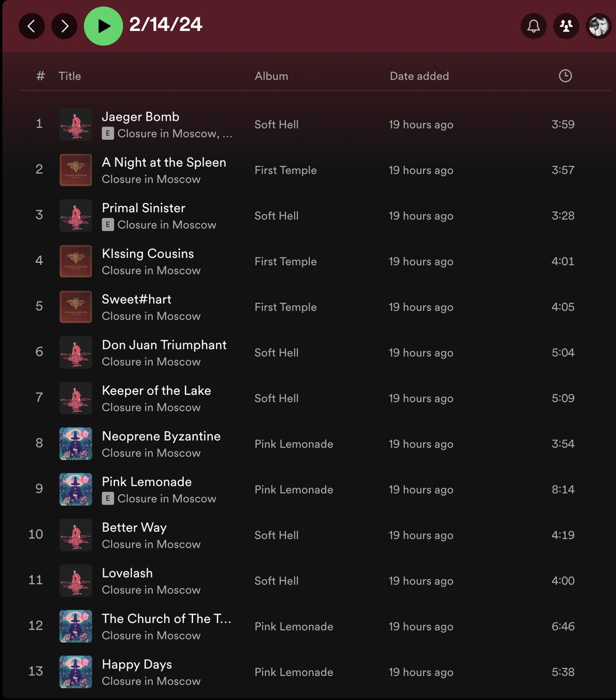Play the 2/14/24 playlist
The image size is (616, 700).
click(103, 26)
